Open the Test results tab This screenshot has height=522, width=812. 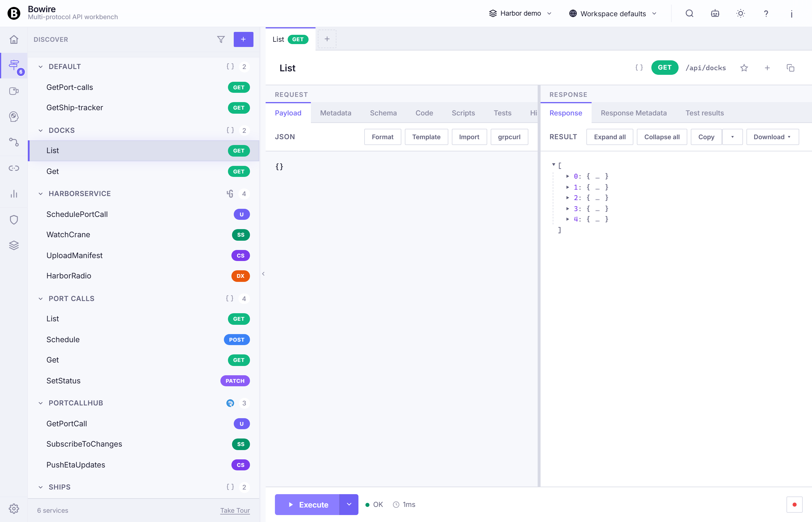(x=704, y=113)
